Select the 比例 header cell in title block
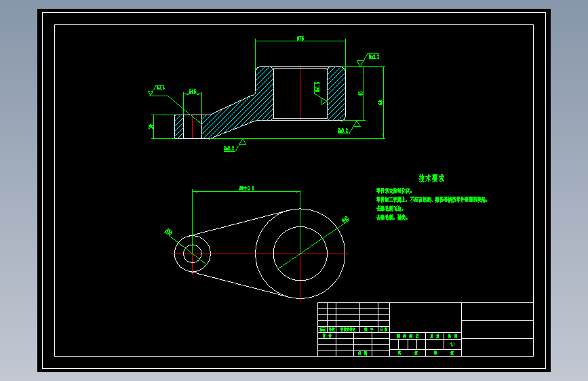 pos(452,336)
